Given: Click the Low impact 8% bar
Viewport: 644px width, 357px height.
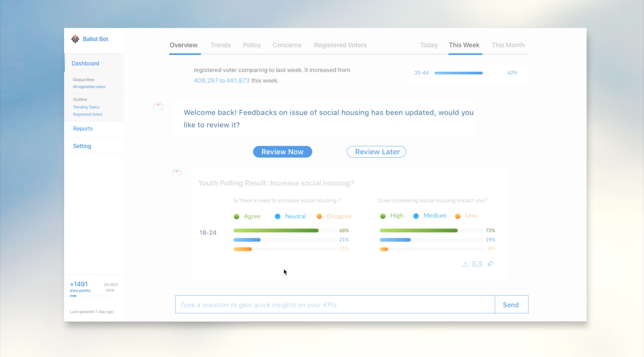Looking at the screenshot, I should (x=384, y=249).
